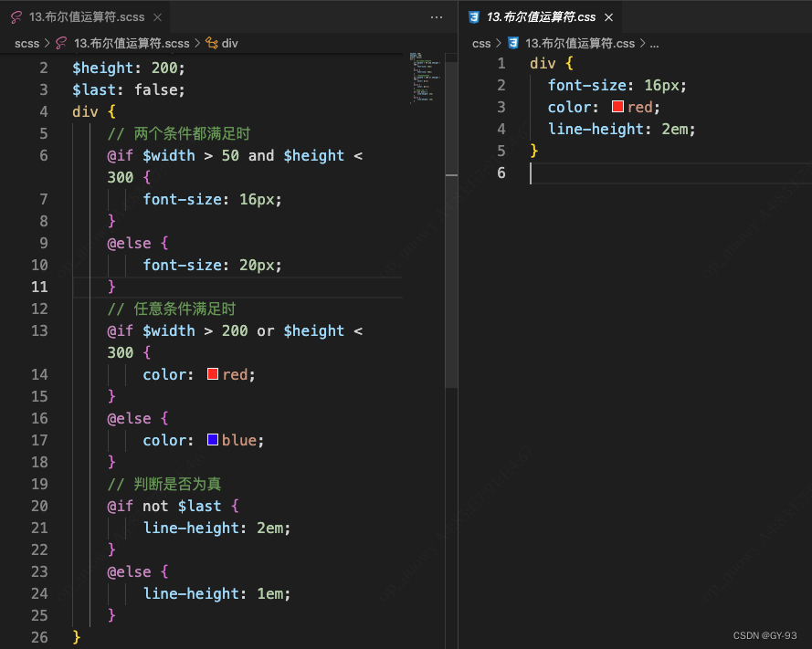The width and height of the screenshot is (812, 649).
Task: Click 'line-height: 2em;' in scss editor
Action: (216, 528)
